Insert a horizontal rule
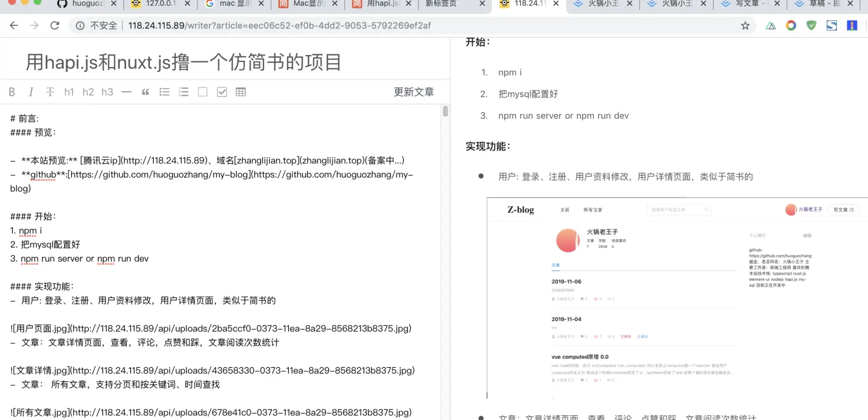This screenshot has height=420, width=868. (x=126, y=92)
